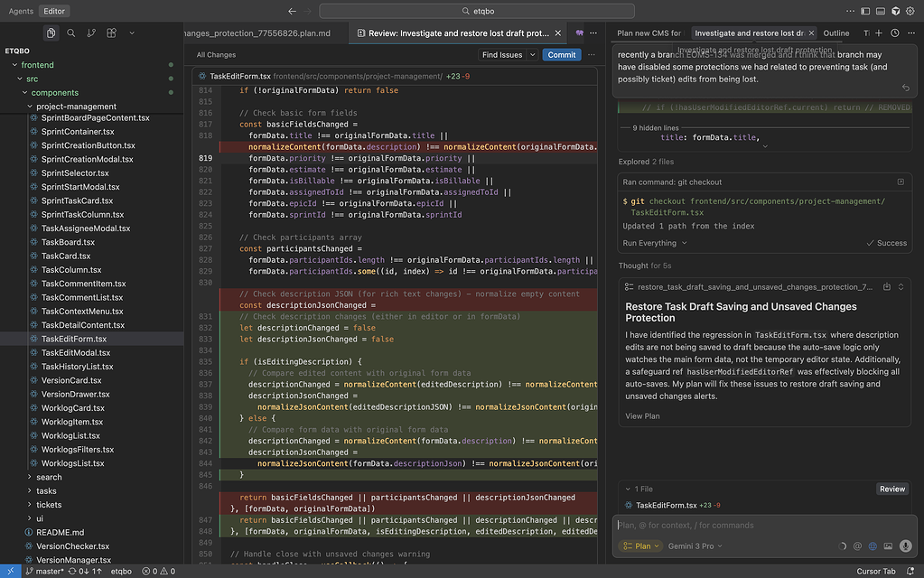Open the Explorer files view icon
The width and height of the screenshot is (924, 578).
point(51,33)
